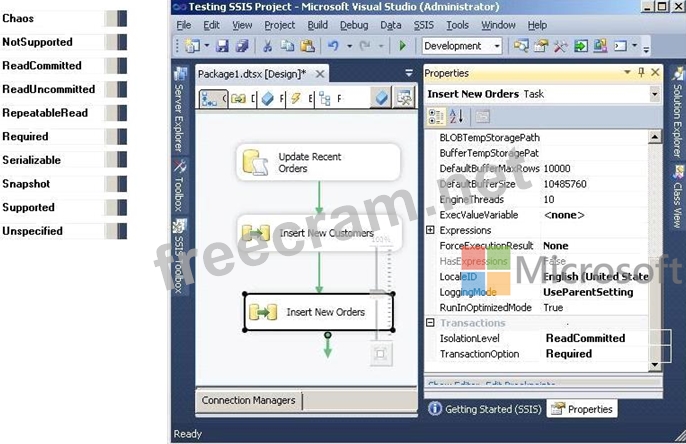
Task: Click the Save toolbar icon
Action: coord(222,46)
